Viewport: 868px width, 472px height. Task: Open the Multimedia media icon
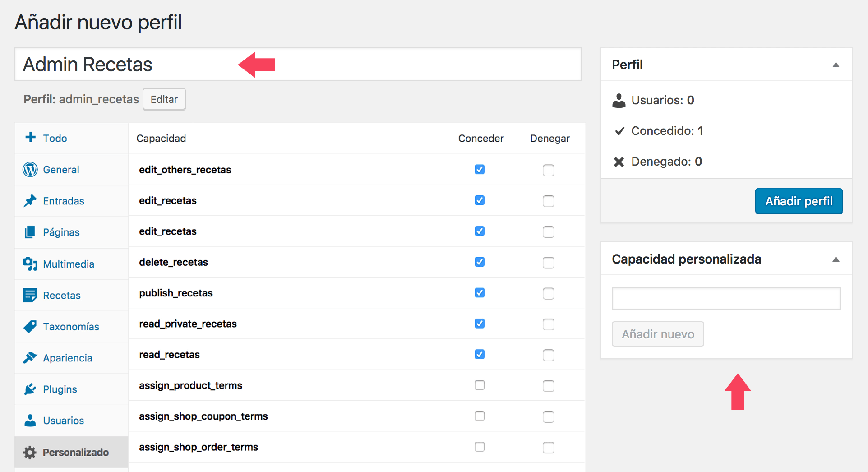tap(30, 264)
